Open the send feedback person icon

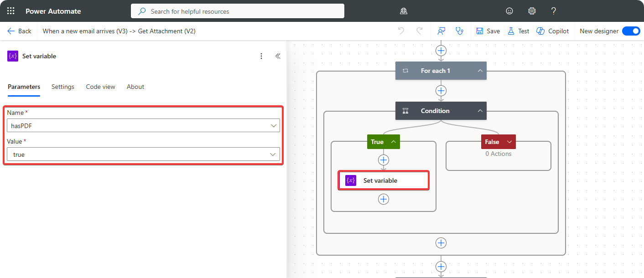pos(441,31)
